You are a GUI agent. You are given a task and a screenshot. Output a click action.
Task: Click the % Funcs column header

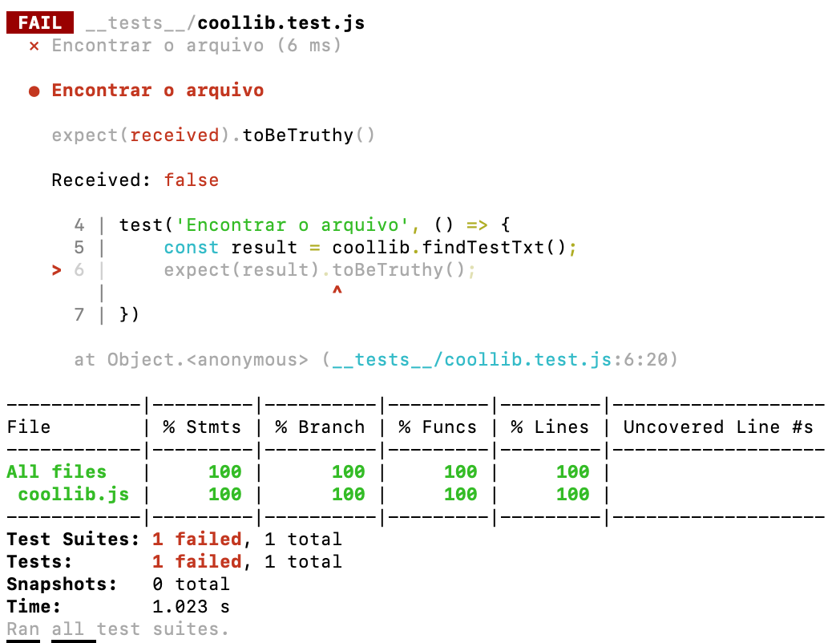coord(437,427)
